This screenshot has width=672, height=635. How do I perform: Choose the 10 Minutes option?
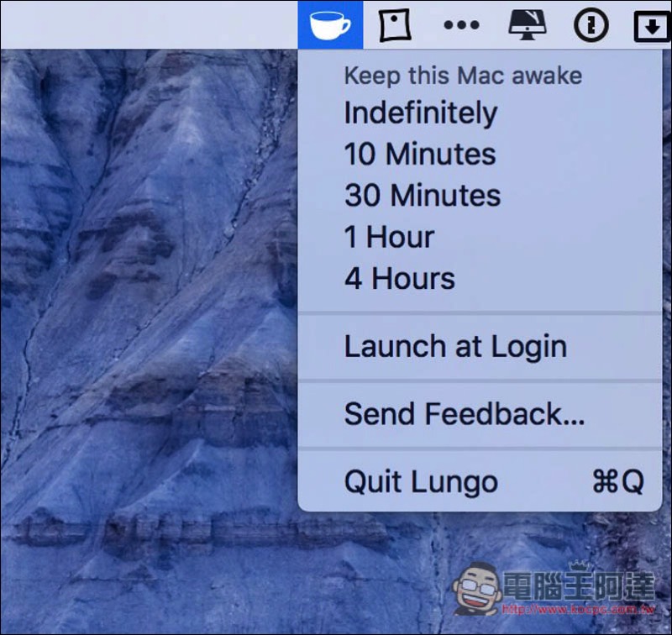click(480, 154)
